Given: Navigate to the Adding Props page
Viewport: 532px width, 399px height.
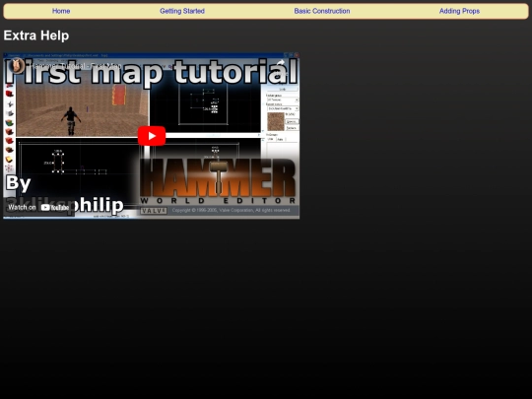Looking at the screenshot, I should [459, 11].
